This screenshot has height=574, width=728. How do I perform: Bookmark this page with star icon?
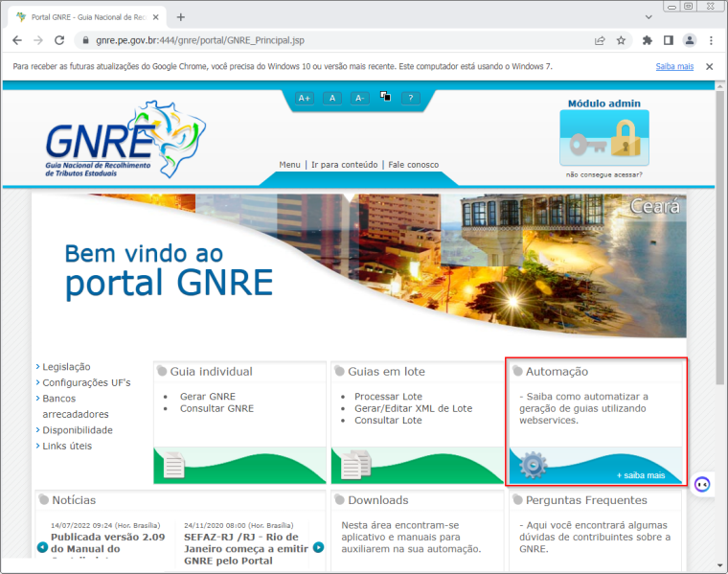coord(621,40)
